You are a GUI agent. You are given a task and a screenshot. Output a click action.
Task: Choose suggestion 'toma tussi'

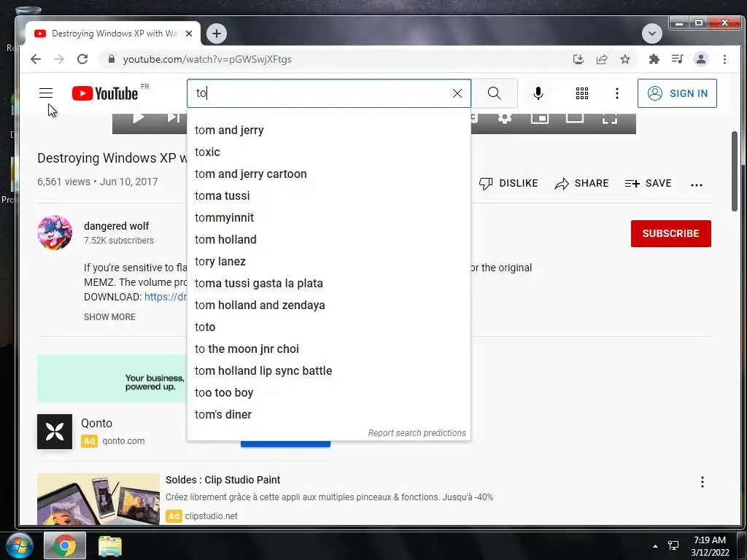click(329, 195)
